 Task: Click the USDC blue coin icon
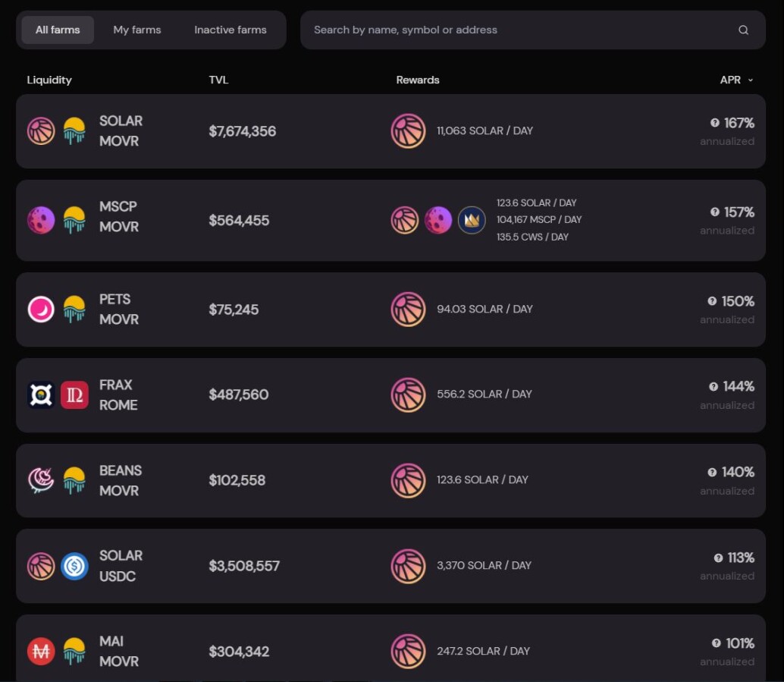[74, 566]
